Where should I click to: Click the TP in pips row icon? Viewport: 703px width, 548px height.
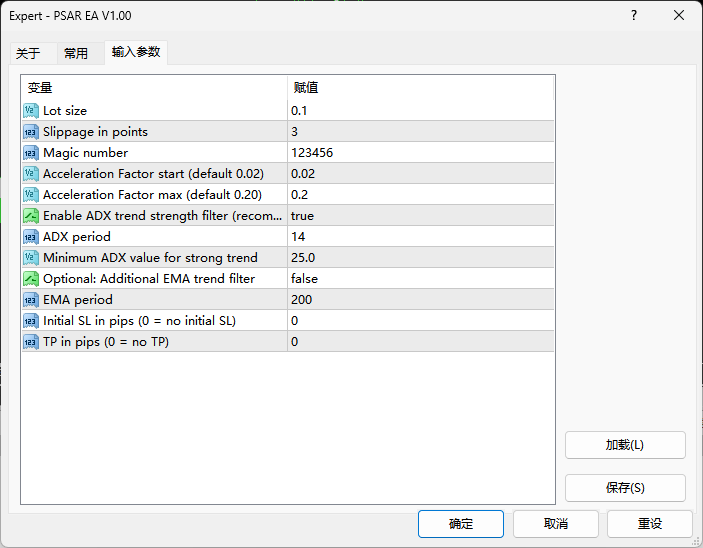pyautogui.click(x=31, y=342)
